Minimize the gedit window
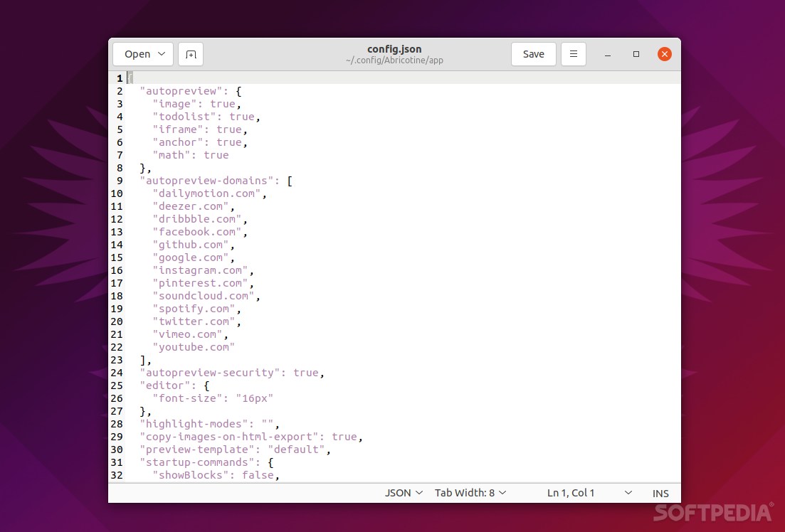The height and width of the screenshot is (532, 785). pos(608,54)
